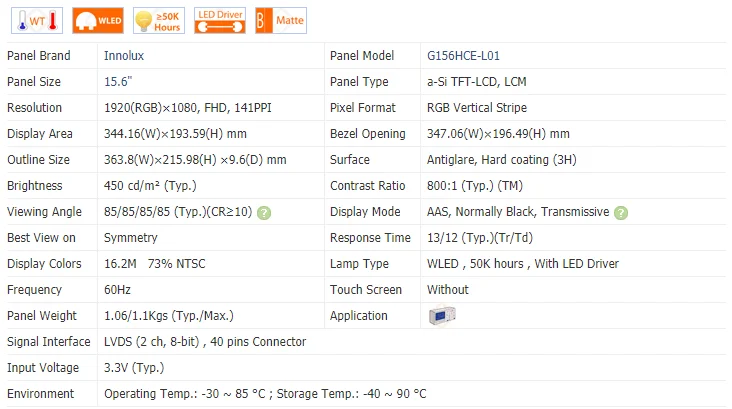Viewport: 732px width, 409px height.
Task: Select 'AAS, Normally Black, Transmissive' display mode
Action: [x=518, y=212]
